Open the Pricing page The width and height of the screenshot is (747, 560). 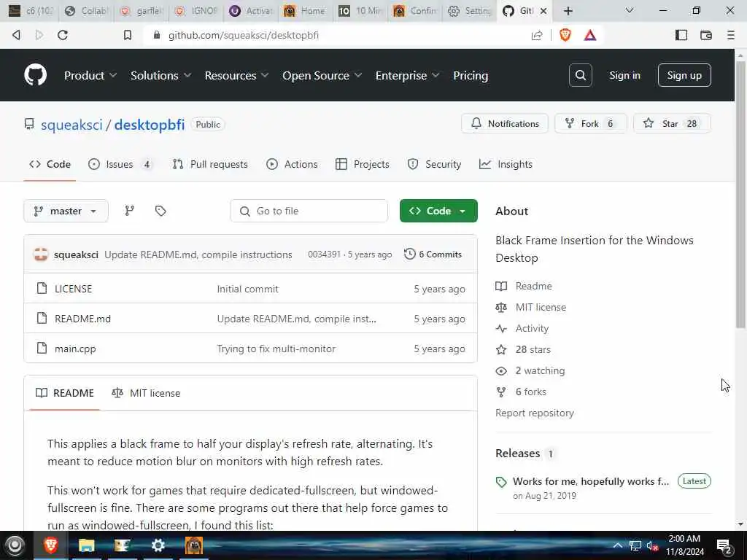[471, 75]
